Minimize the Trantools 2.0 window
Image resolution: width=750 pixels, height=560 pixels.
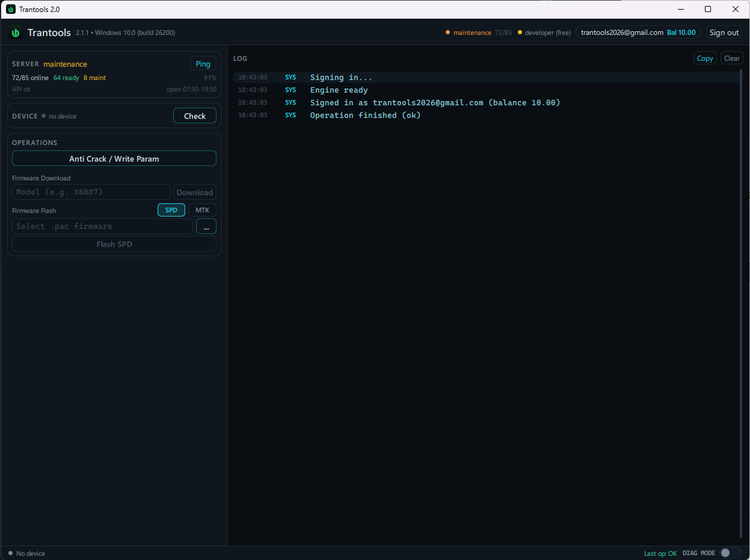pyautogui.click(x=681, y=9)
